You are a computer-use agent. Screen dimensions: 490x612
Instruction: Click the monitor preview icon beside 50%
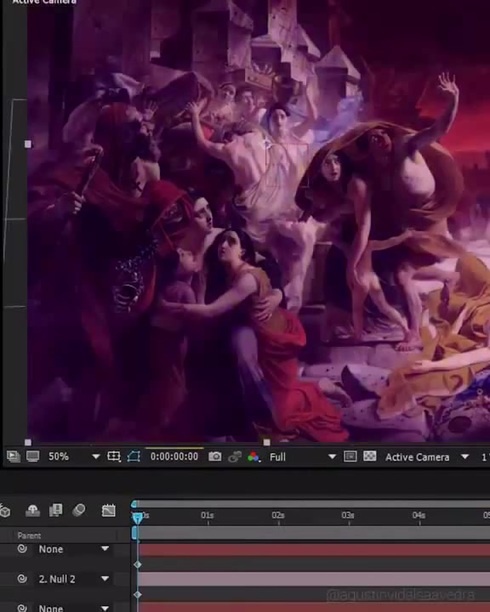pos(33,456)
